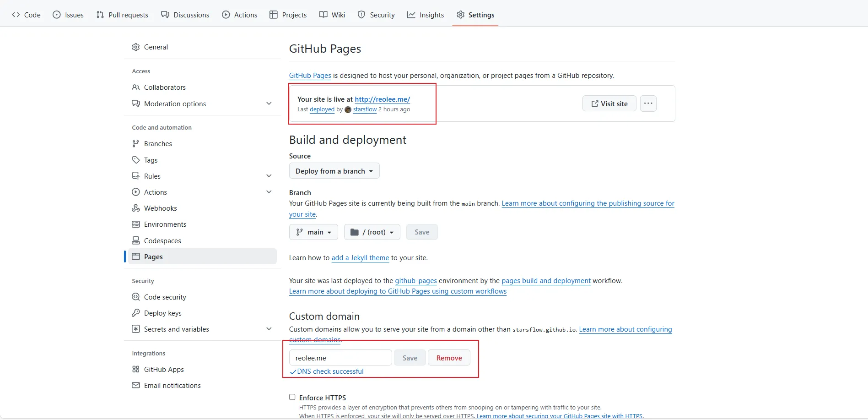Open the / (root) folder dropdown

372,232
